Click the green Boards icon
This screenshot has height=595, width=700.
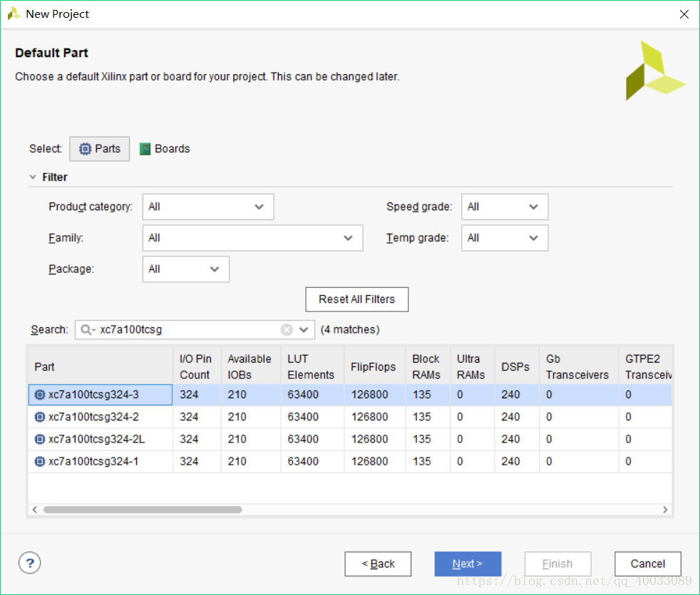coord(145,149)
